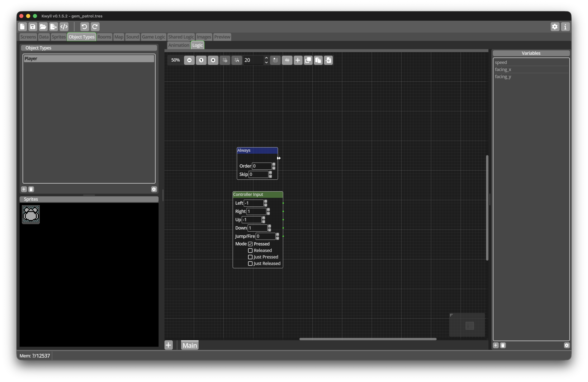Show the about info panel
Screen dimensions: 588x382
point(565,26)
